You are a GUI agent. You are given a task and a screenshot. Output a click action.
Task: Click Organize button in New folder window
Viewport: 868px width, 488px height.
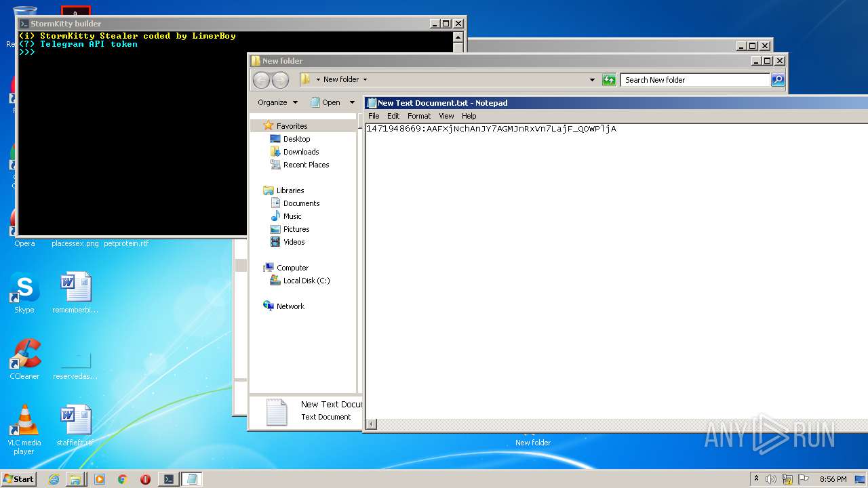[277, 102]
